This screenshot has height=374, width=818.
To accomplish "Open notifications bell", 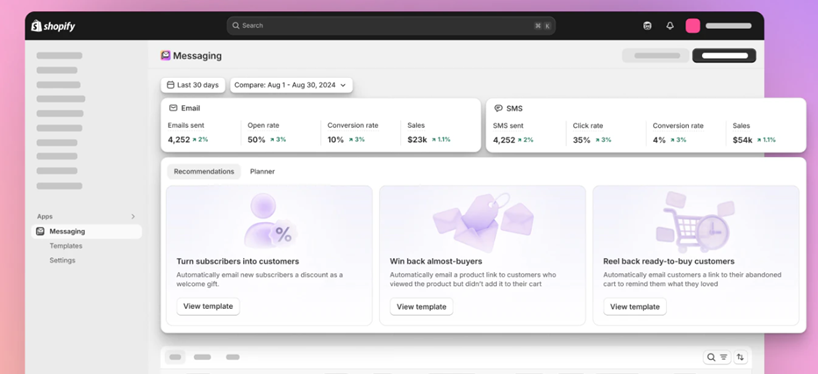I will (x=670, y=26).
